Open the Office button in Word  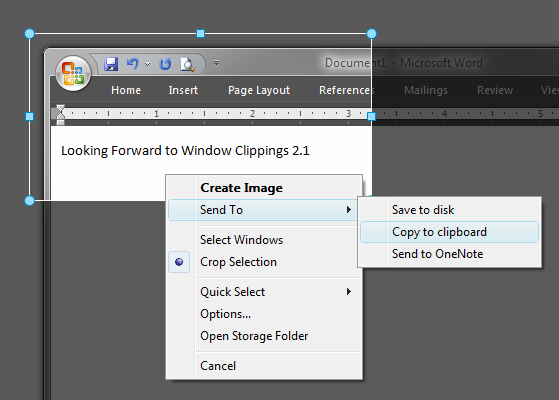(x=73, y=73)
